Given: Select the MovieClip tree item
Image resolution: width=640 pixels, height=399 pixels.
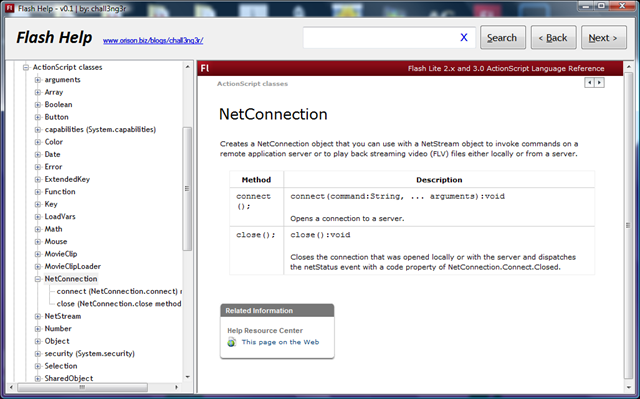Looking at the screenshot, I should tap(60, 254).
